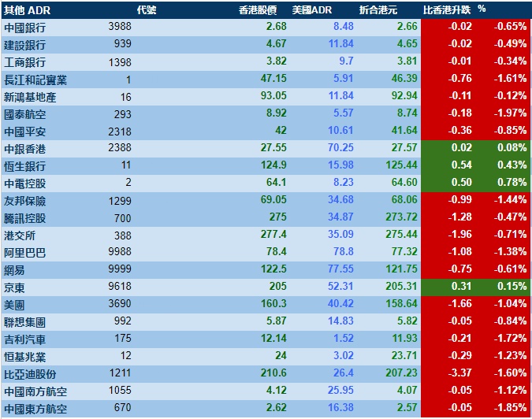Select the 工商銀行 stock name

pos(24,62)
